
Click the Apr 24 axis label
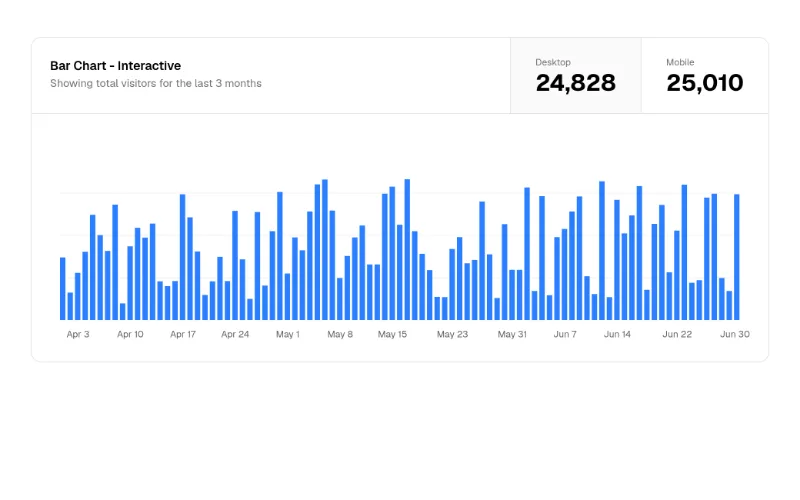click(235, 334)
